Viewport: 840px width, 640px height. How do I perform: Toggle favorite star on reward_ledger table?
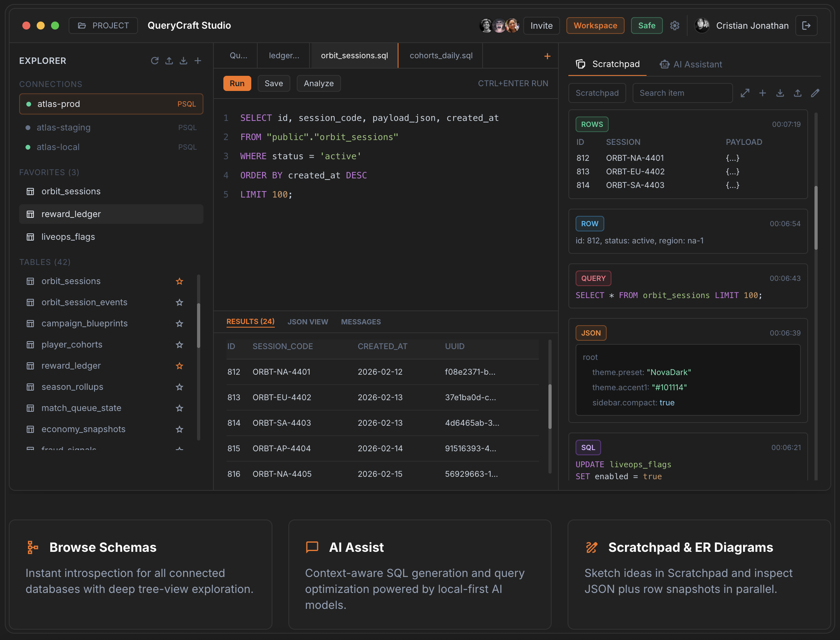tap(179, 366)
